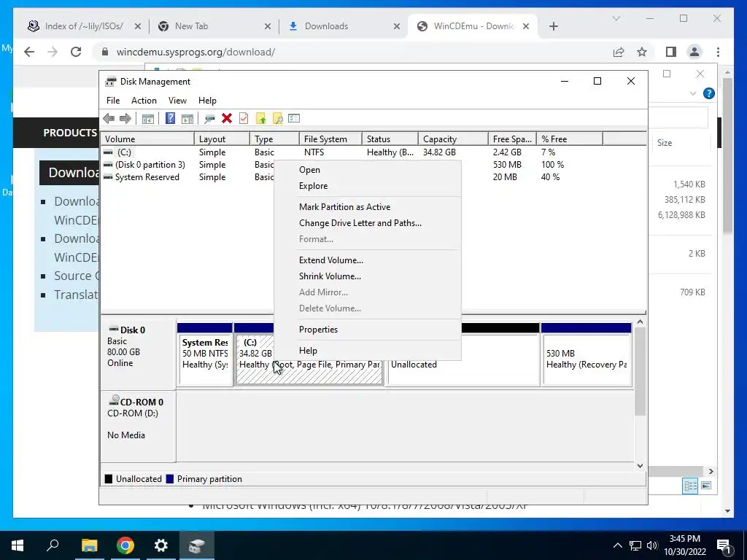This screenshot has width=747, height=560.
Task: Show hidden tray icons chevron
Action: [617, 545]
